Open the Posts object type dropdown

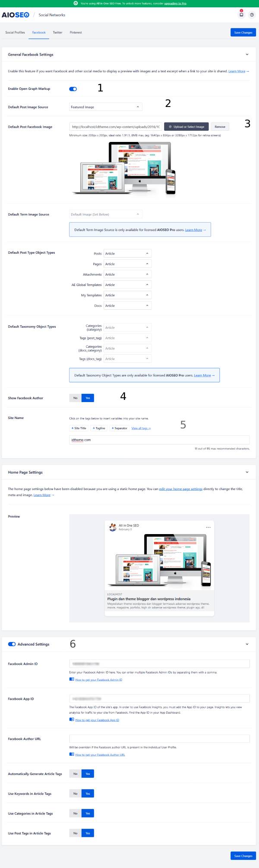tap(127, 254)
